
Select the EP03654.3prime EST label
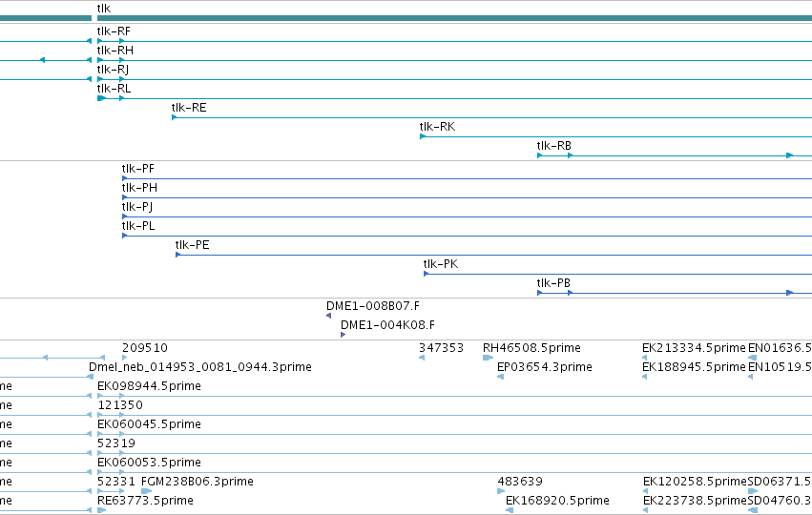[545, 367]
